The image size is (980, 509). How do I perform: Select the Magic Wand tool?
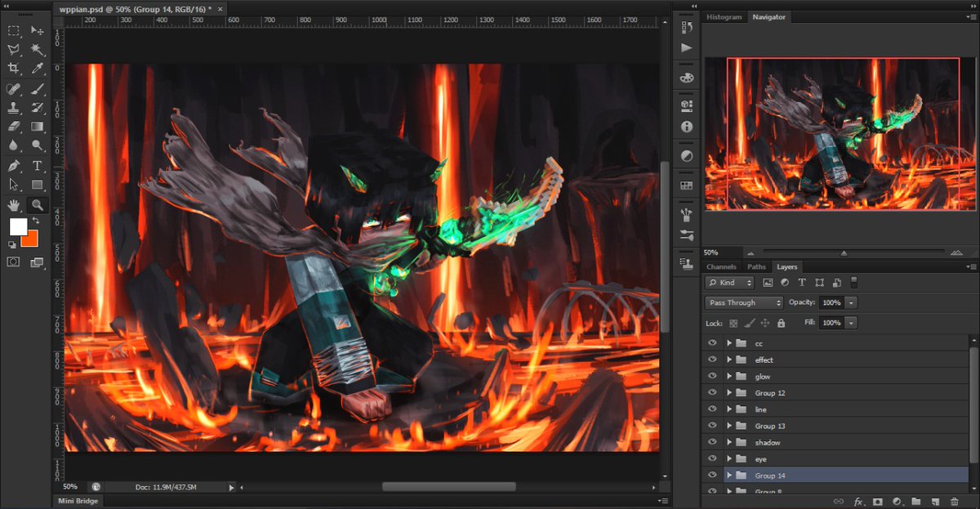(x=37, y=50)
